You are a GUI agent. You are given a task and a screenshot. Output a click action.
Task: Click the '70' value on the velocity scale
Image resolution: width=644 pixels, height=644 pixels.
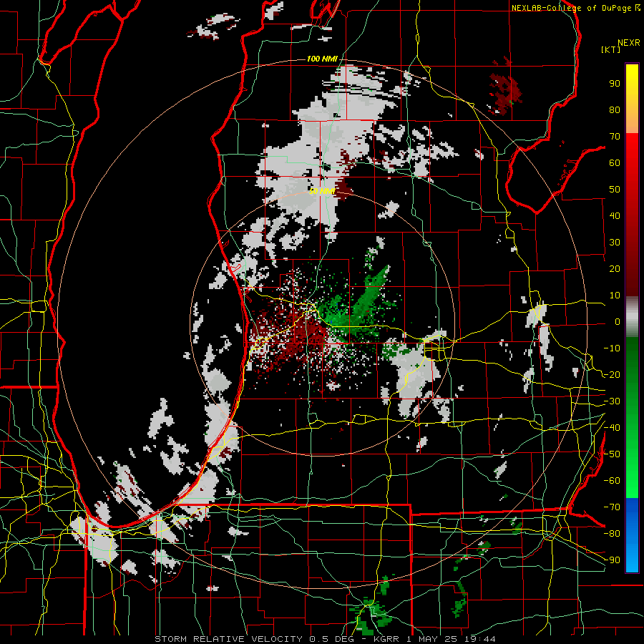click(x=615, y=137)
